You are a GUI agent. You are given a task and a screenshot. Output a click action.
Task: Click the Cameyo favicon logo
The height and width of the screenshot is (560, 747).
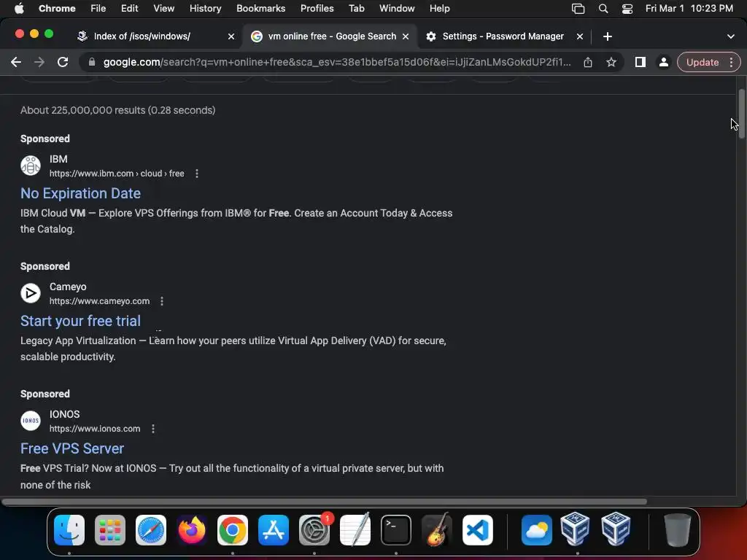coord(31,293)
